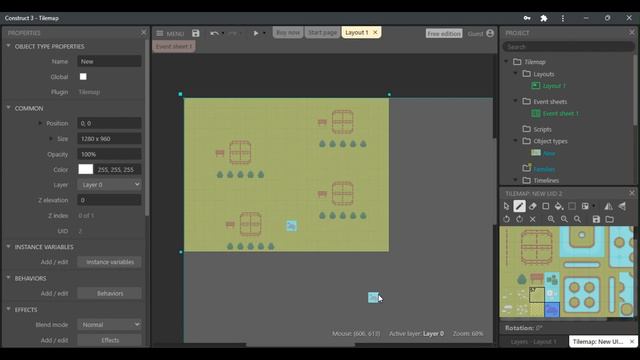640x360 pixels.
Task: Expand the Size property
Action: [51, 139]
